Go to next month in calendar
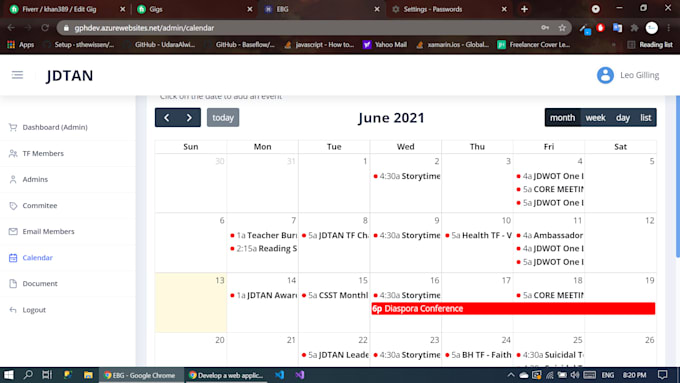 [x=189, y=118]
